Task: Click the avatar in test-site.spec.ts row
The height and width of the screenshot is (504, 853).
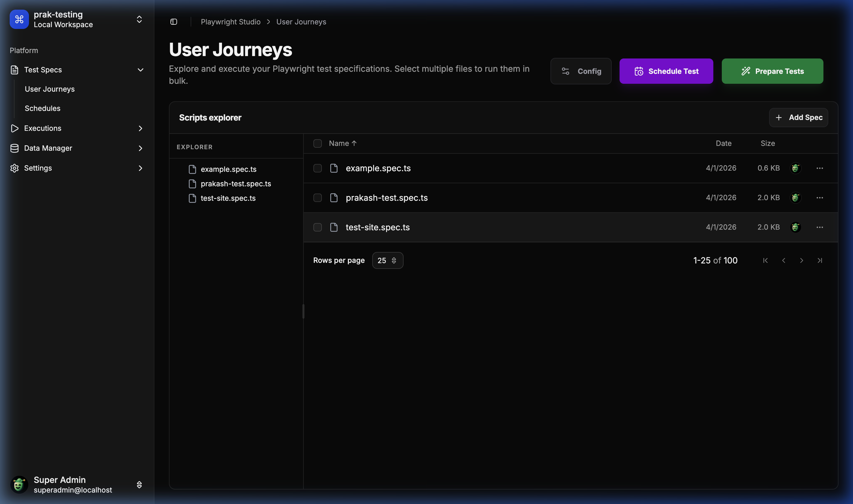Action: point(795,227)
